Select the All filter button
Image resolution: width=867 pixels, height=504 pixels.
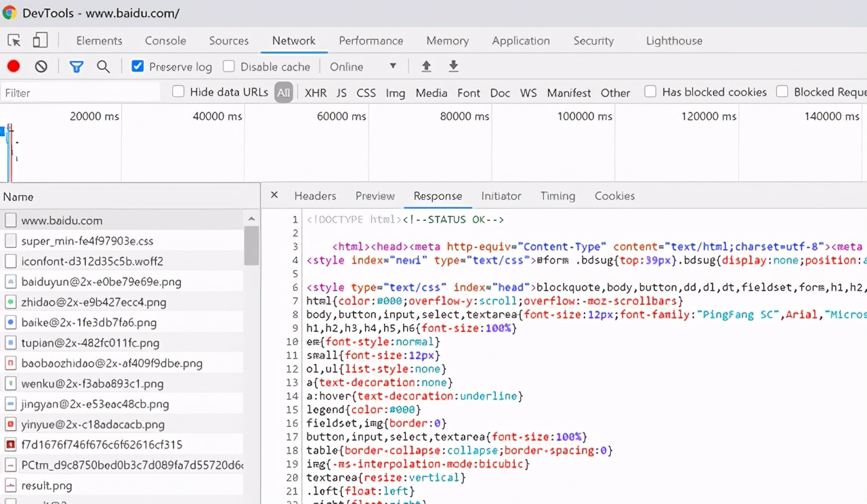point(283,93)
